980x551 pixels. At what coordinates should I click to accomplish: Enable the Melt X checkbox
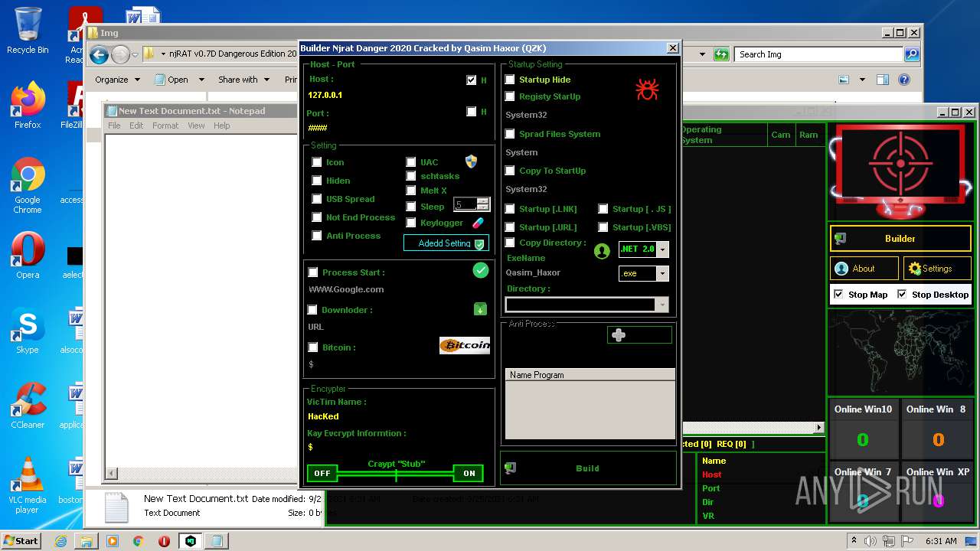point(411,191)
